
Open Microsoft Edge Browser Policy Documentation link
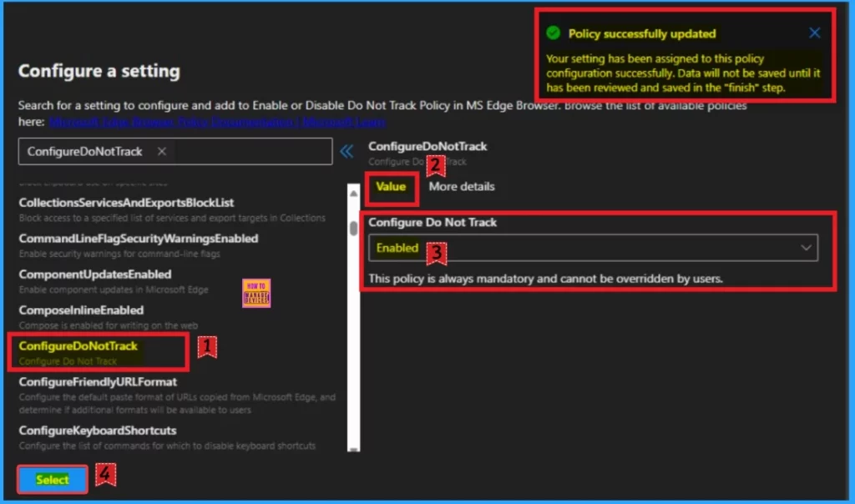217,122
